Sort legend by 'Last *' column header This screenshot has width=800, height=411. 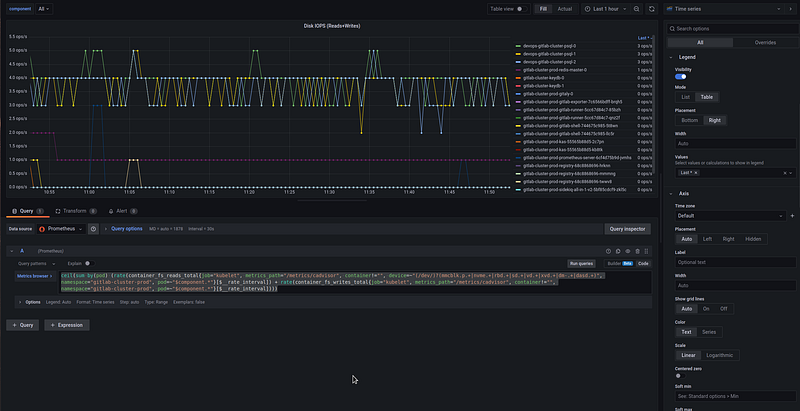[644, 38]
